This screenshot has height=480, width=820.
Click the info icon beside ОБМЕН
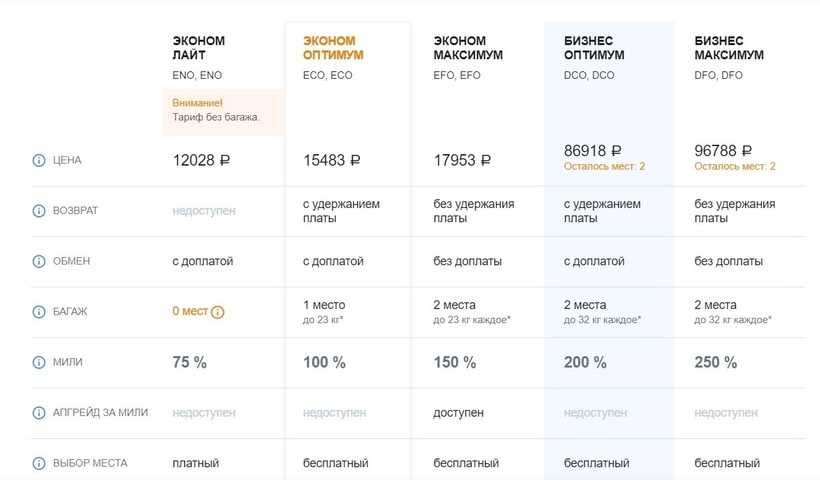pyautogui.click(x=39, y=261)
